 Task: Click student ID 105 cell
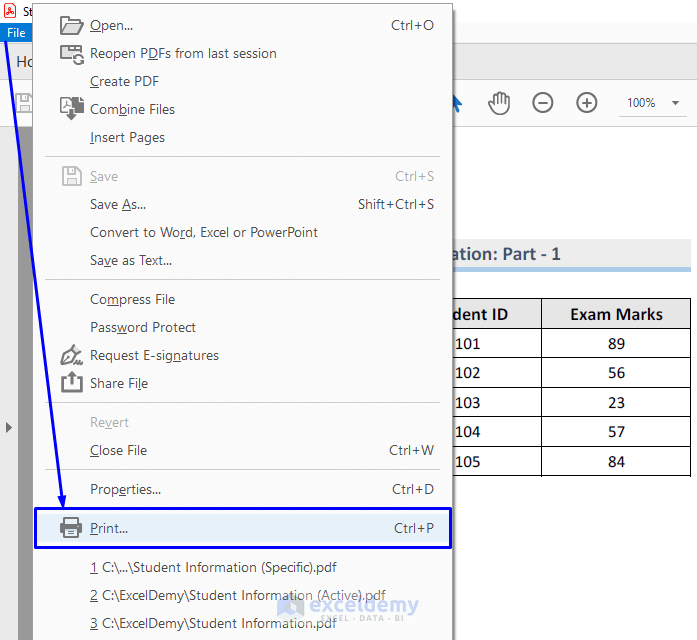click(x=497, y=462)
